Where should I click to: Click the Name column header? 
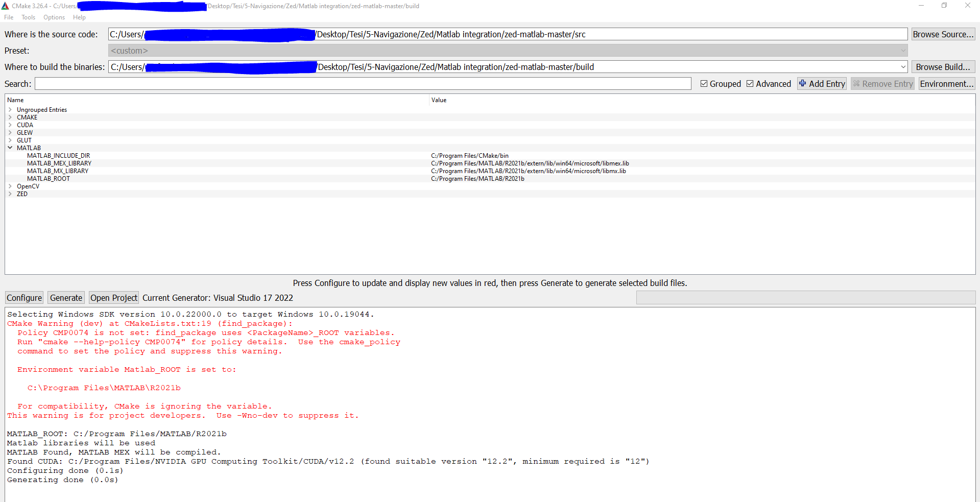tap(15, 100)
